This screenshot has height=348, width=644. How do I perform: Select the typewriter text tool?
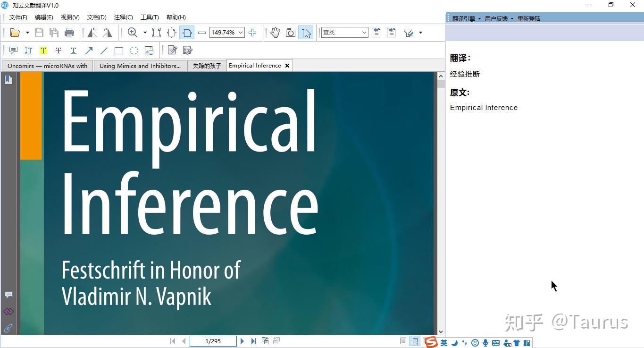[28, 51]
